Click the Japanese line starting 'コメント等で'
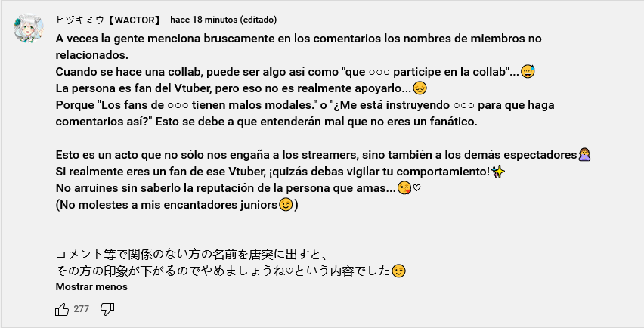This screenshot has height=328, width=644. tap(191, 255)
